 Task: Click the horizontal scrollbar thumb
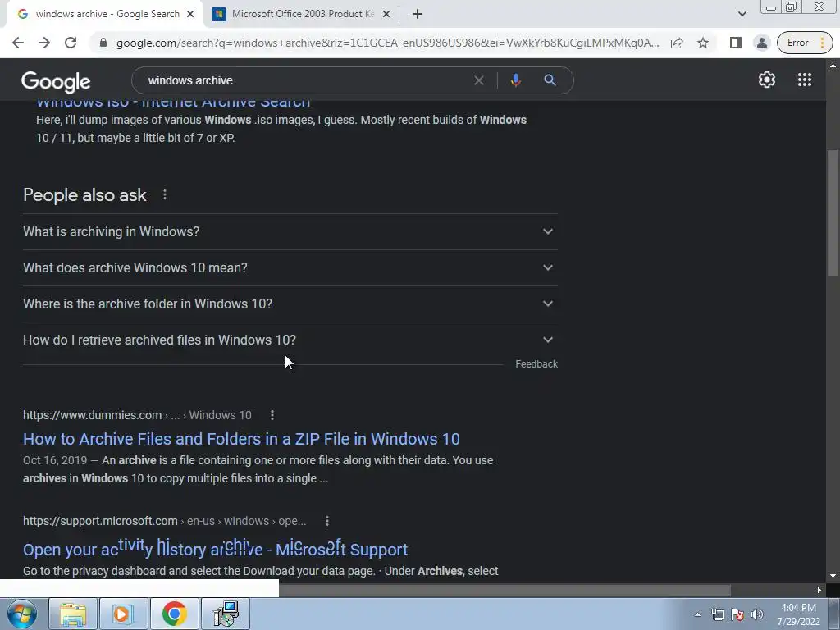[x=504, y=590]
